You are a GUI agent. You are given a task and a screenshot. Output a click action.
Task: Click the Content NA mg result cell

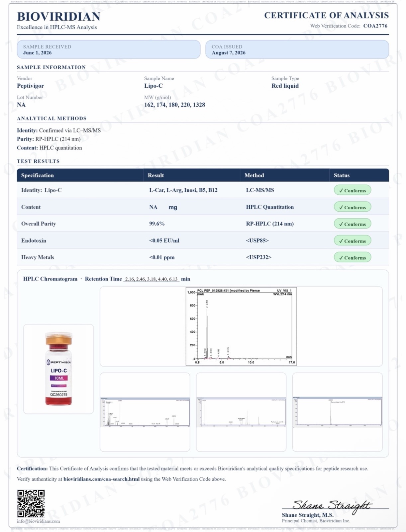tap(163, 207)
